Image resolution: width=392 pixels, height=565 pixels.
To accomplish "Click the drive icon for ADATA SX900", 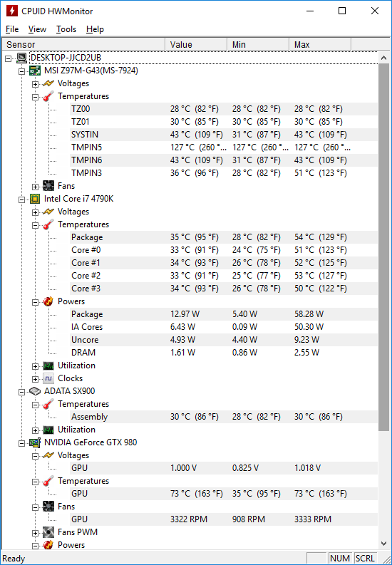I will (35, 391).
